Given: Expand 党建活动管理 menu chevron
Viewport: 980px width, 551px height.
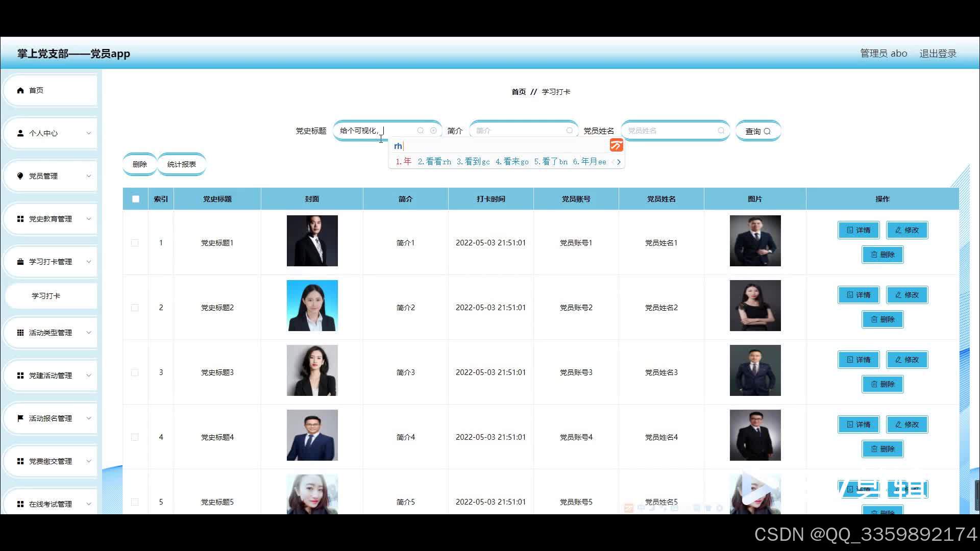Looking at the screenshot, I should [x=88, y=375].
